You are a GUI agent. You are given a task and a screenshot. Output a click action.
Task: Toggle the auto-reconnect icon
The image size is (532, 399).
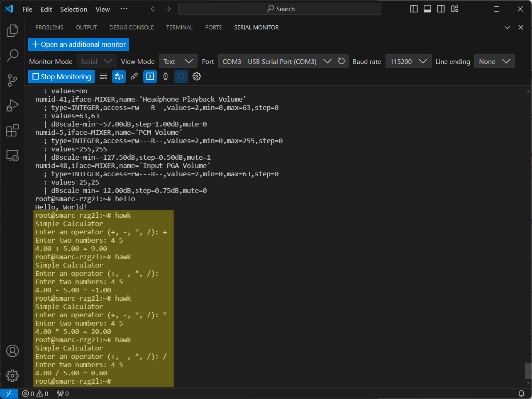(181, 76)
